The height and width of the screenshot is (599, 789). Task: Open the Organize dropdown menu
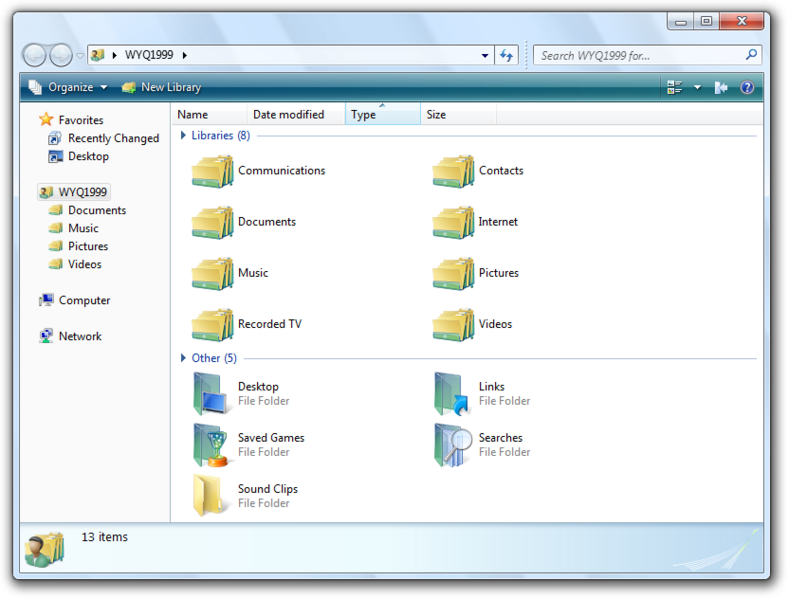click(69, 87)
